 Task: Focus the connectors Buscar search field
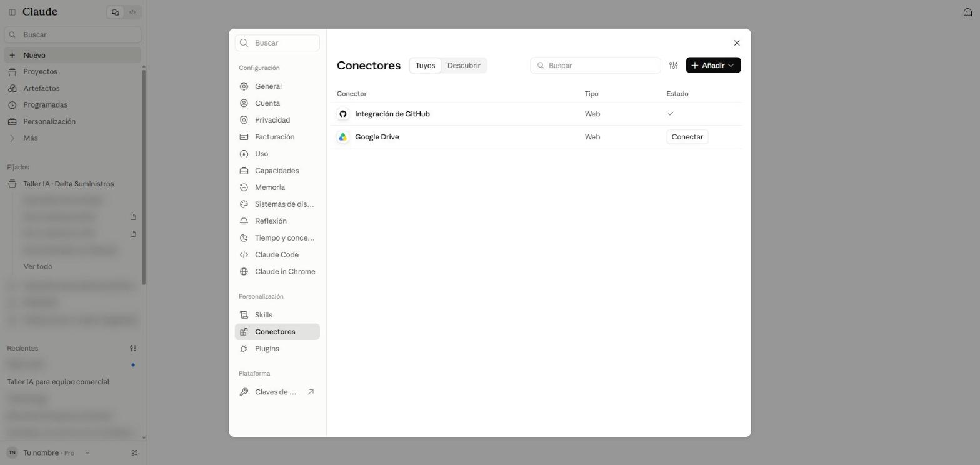tap(595, 65)
